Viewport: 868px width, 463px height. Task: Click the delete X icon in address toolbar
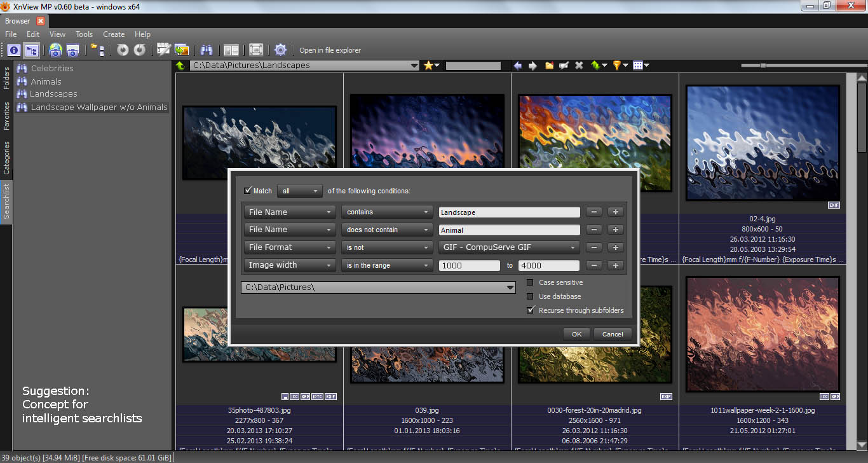click(x=579, y=66)
